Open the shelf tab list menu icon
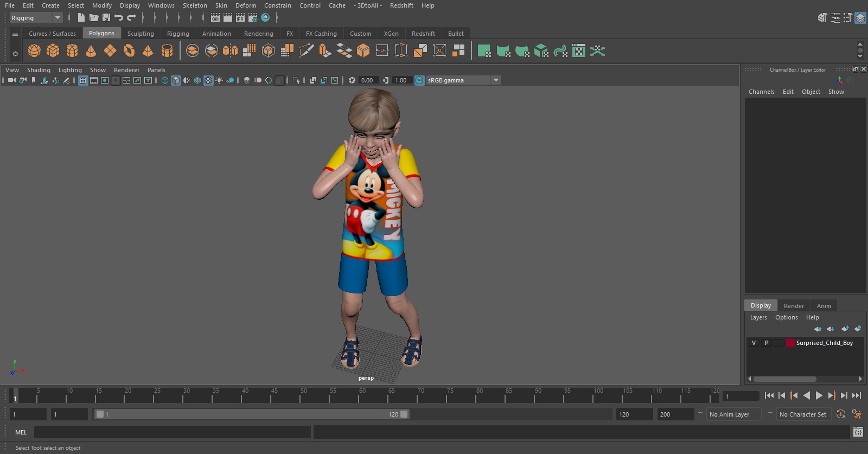 pyautogui.click(x=15, y=34)
